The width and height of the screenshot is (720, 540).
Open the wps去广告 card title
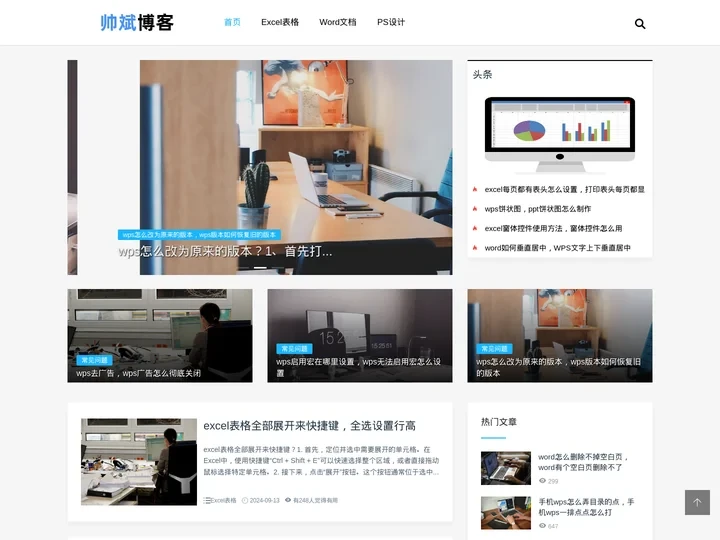pos(138,373)
